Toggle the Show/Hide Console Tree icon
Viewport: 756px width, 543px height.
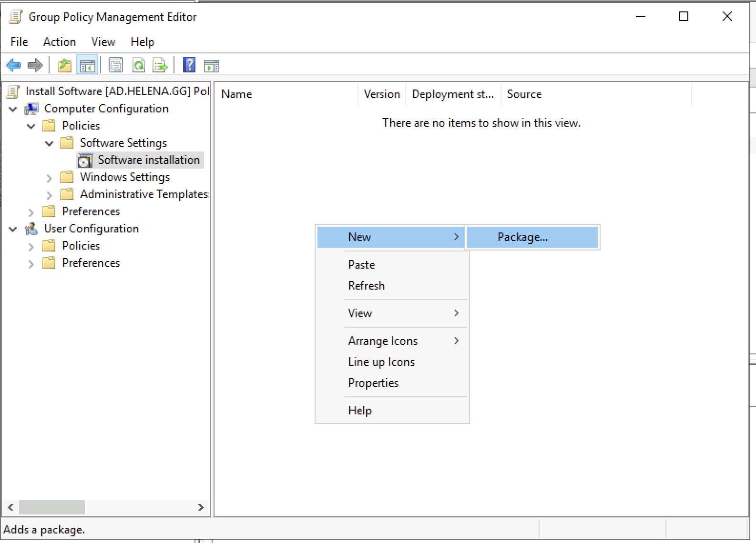[87, 65]
